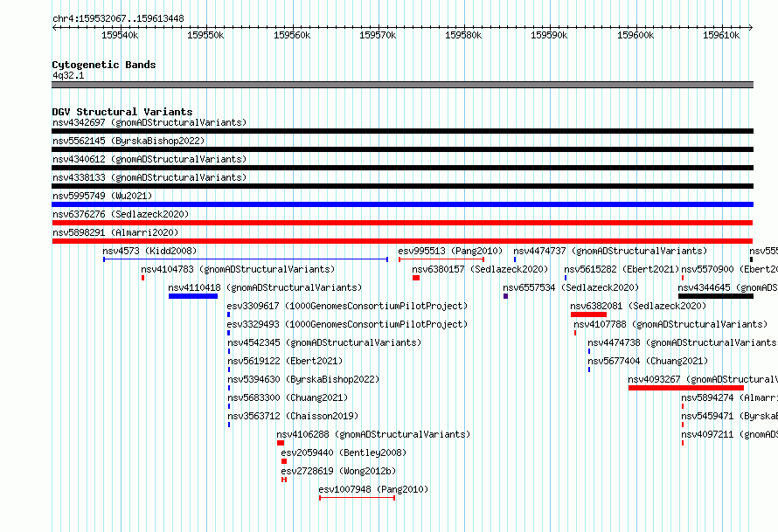This screenshot has width=778, height=532.
Task: Open nsv5677404 Chuang2021 label
Action: (x=648, y=361)
